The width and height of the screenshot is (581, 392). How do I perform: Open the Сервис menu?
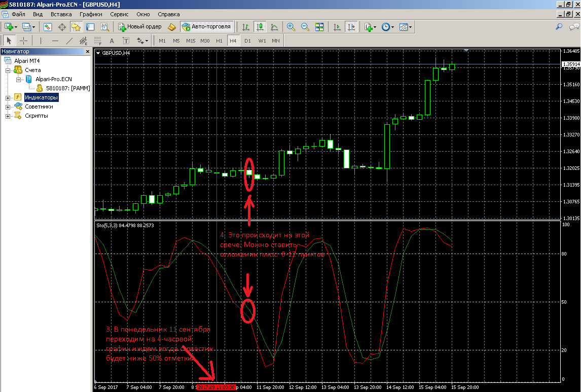pos(119,14)
